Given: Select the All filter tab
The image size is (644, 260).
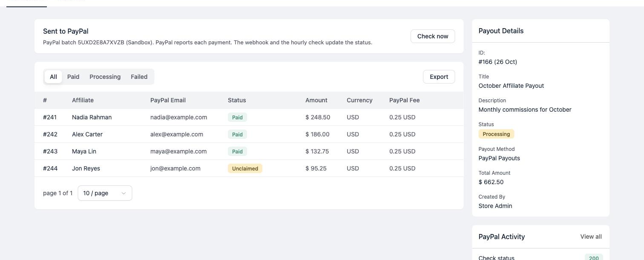Looking at the screenshot, I should [x=53, y=77].
